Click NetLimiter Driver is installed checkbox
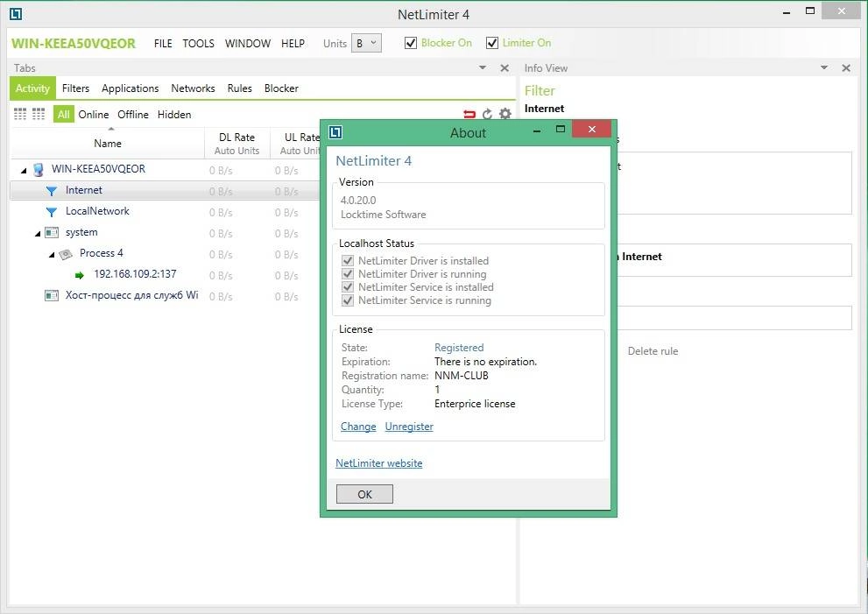The image size is (868, 614). click(348, 260)
